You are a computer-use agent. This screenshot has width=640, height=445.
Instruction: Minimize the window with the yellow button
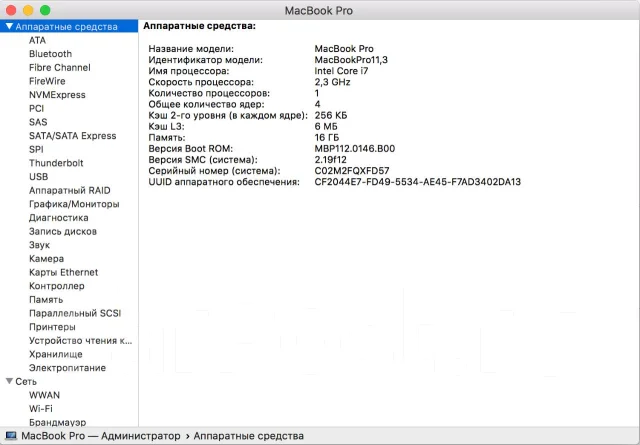coord(28,10)
